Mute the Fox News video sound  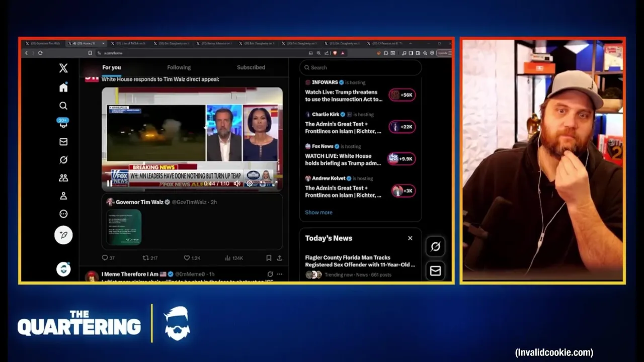[237, 184]
